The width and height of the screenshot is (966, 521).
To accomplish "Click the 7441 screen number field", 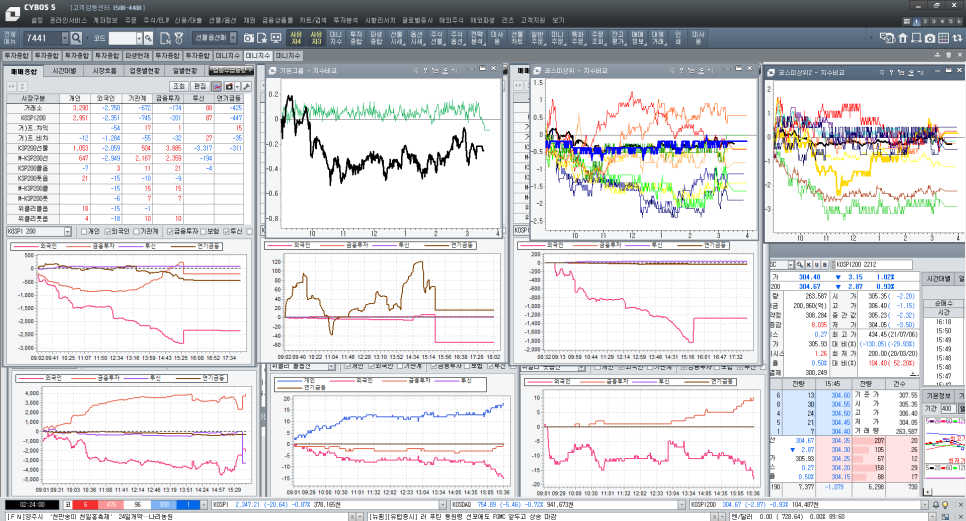I will click(42, 38).
